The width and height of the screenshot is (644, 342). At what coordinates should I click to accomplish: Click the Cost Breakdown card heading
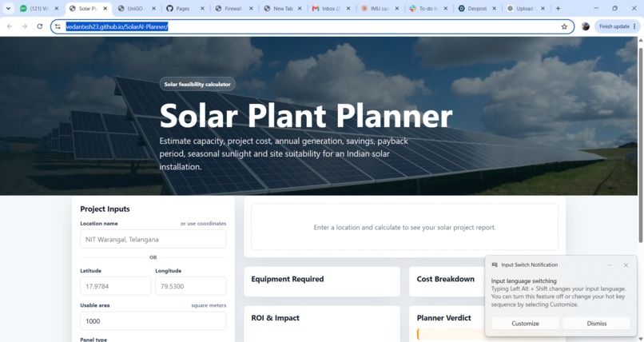(446, 279)
